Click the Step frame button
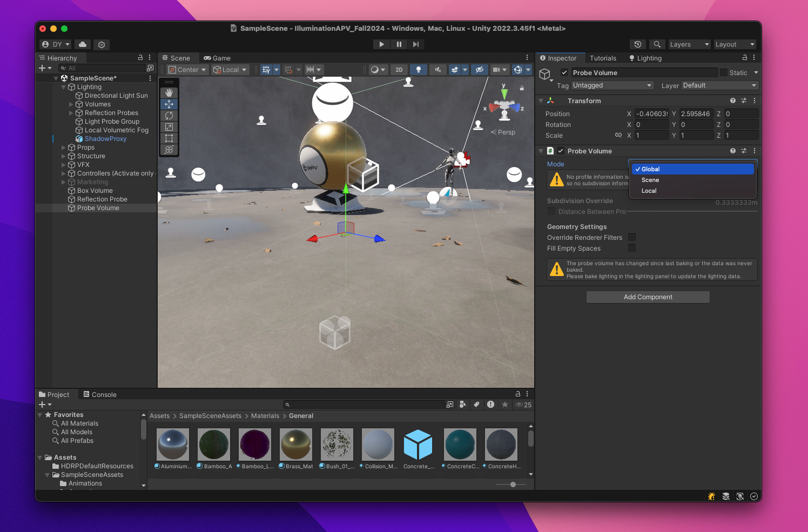The image size is (808, 532). (416, 44)
